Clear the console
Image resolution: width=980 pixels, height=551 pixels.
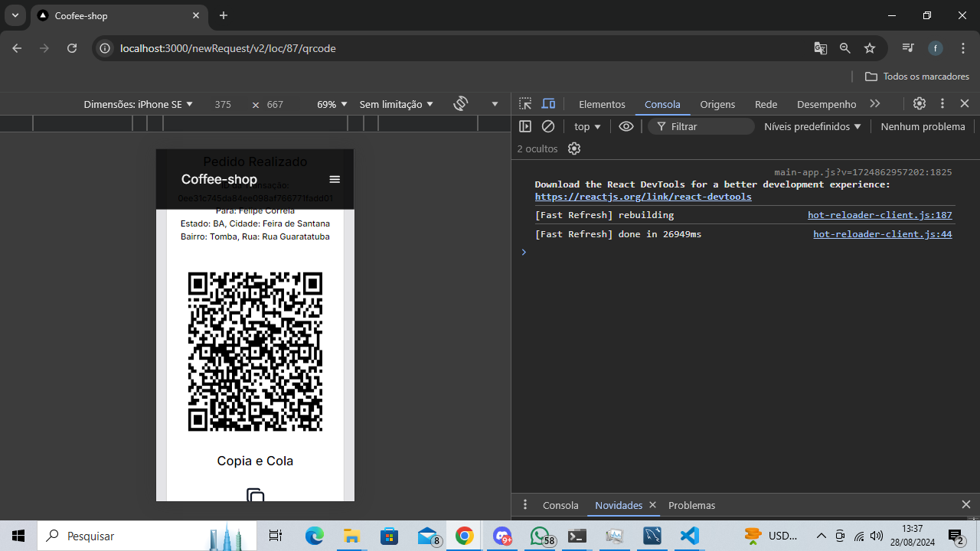(x=548, y=126)
